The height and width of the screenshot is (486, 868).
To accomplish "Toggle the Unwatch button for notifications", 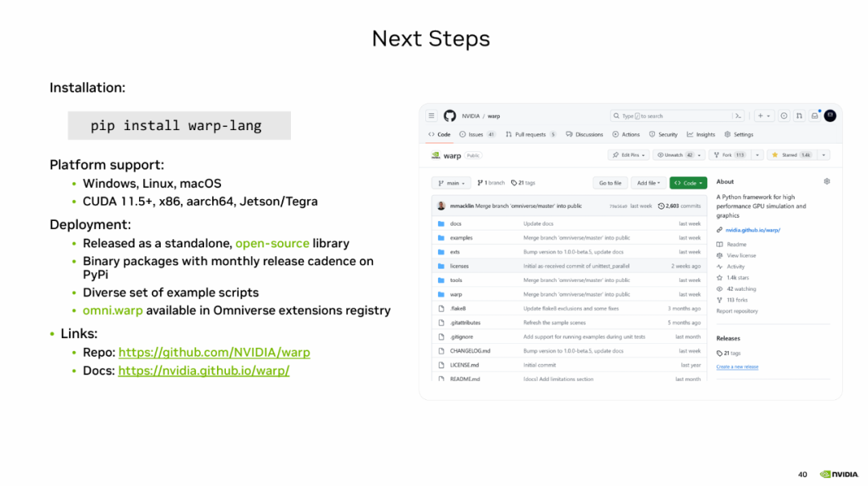I will pos(678,155).
